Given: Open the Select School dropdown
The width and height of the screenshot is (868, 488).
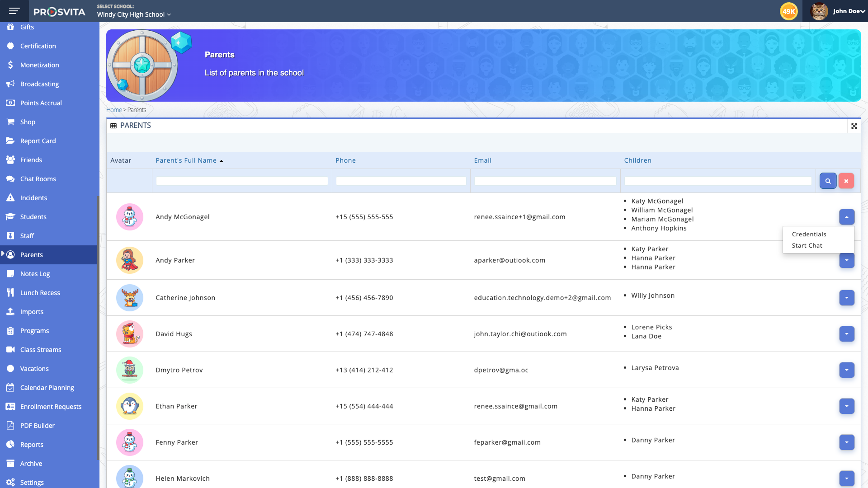Looking at the screenshot, I should (x=134, y=14).
